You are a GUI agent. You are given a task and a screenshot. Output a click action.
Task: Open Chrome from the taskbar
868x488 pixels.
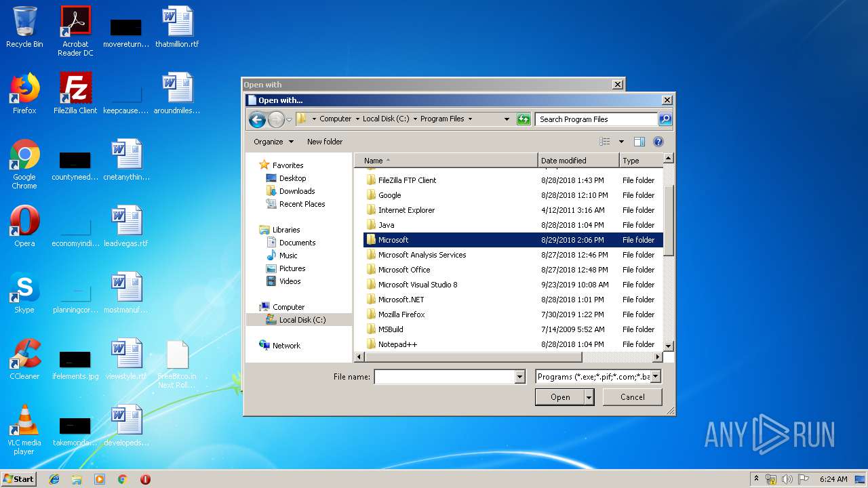click(123, 479)
